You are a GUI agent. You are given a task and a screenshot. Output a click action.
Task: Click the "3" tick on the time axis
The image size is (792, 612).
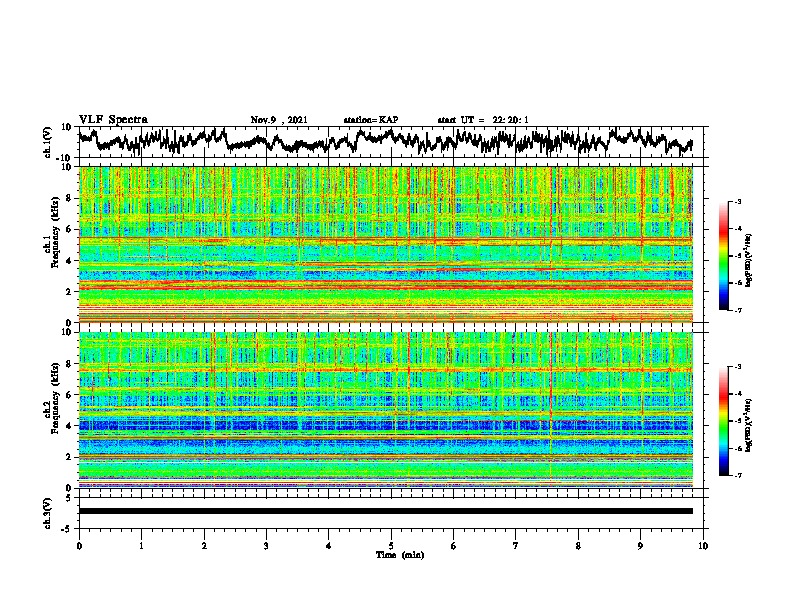coord(266,546)
